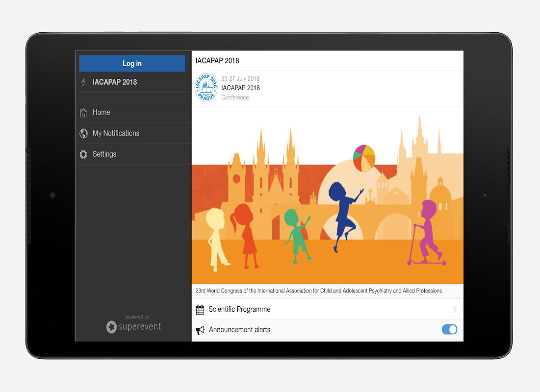Image resolution: width=540 pixels, height=392 pixels.
Task: Click the powered by caption
Action: click(137, 317)
